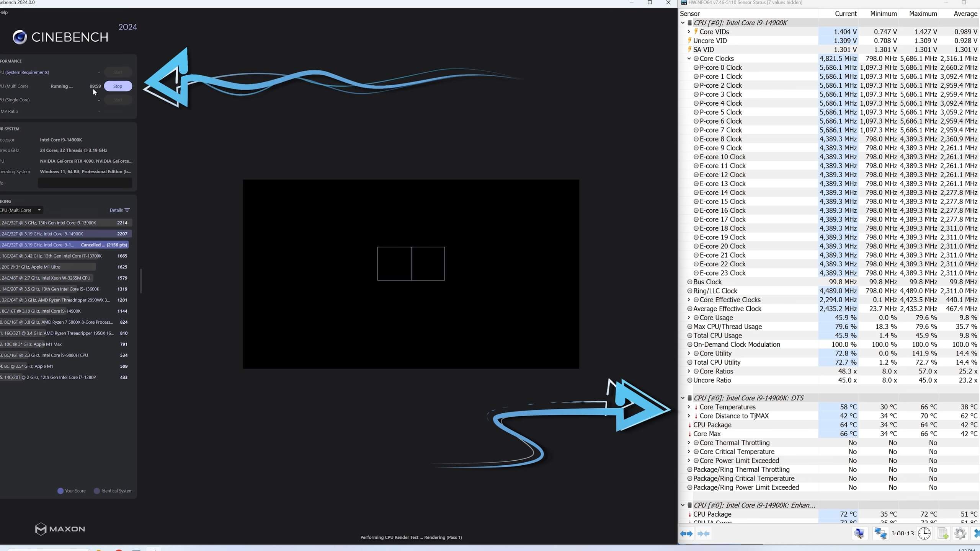Viewport: 980px width, 551px height.
Task: Click the HWiNFO magnifier monitor icon
Action: [x=859, y=533]
